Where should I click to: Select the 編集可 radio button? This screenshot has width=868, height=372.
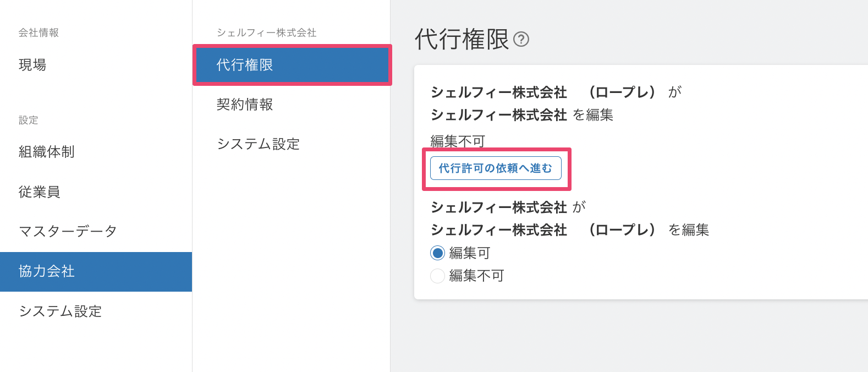(437, 253)
